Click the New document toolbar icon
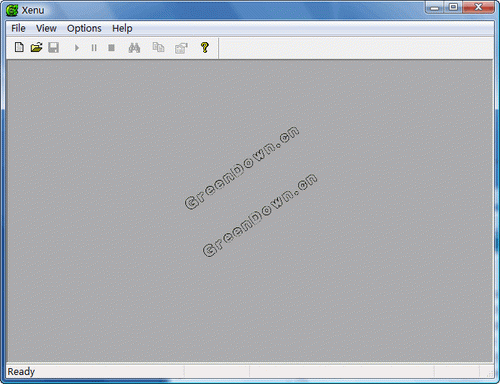The width and height of the screenshot is (500, 384). pyautogui.click(x=19, y=48)
